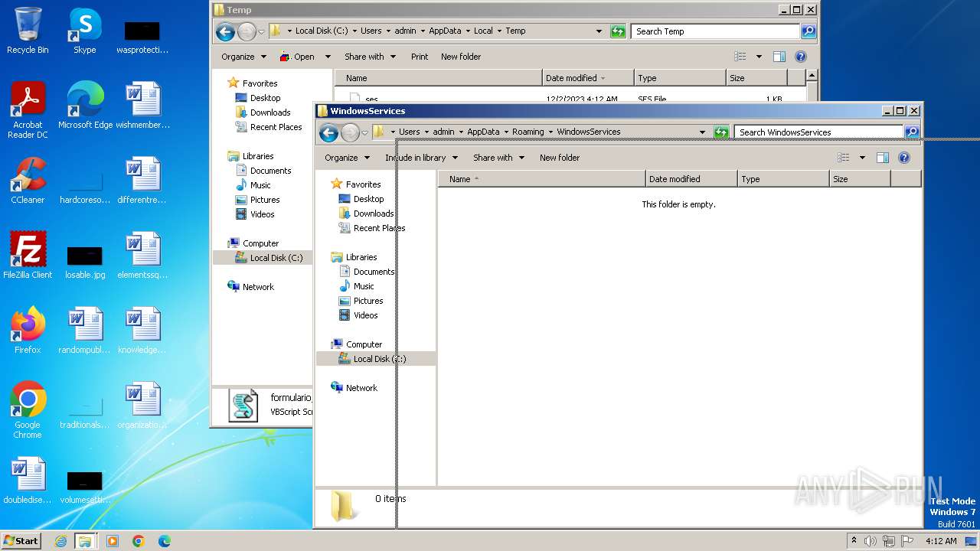Viewport: 980px width, 551px height.
Task: Sort by Date modified in WindowsServices window
Action: [691, 179]
